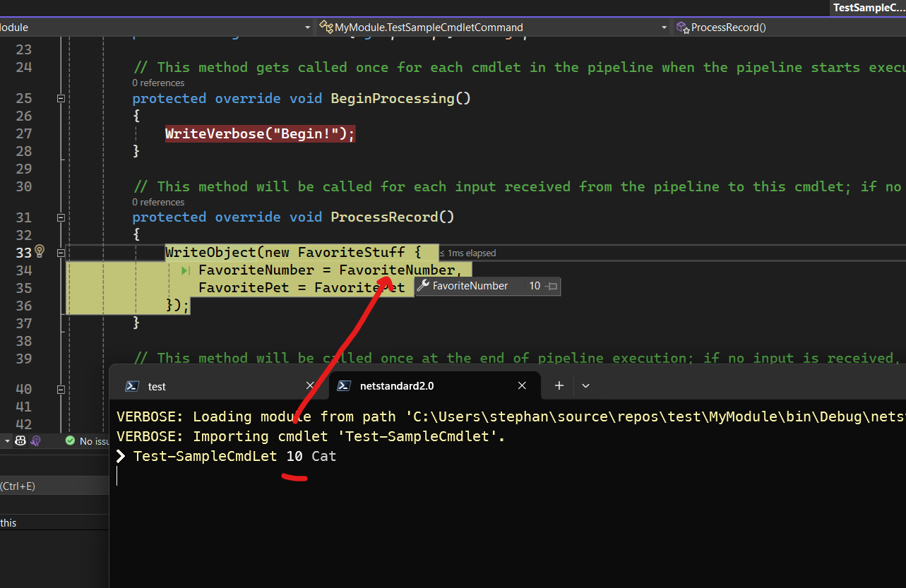Click the value 10 in the data tip
Image resolution: width=906 pixels, height=588 pixels.
[x=535, y=286]
